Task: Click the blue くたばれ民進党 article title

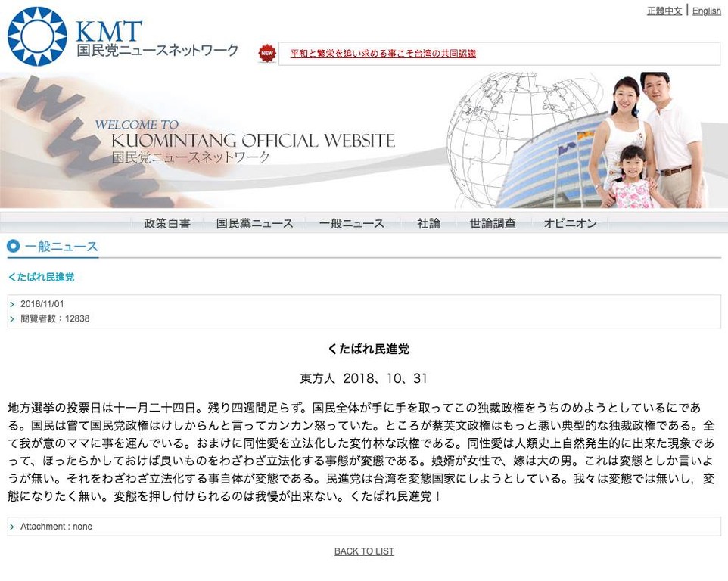Action: (41, 278)
